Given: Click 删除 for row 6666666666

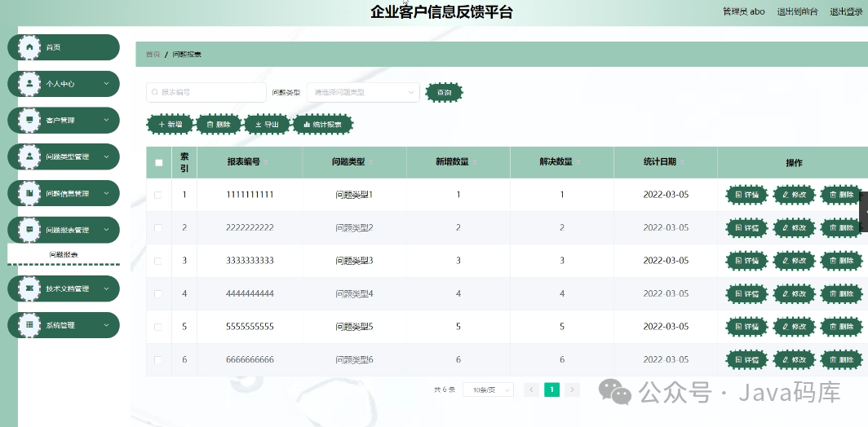Looking at the screenshot, I should pos(841,359).
